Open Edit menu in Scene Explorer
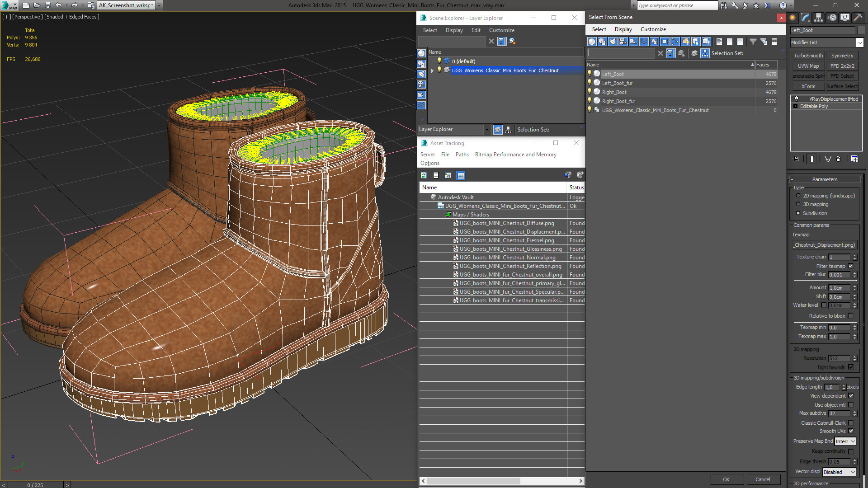The image size is (868, 488). [x=476, y=30]
